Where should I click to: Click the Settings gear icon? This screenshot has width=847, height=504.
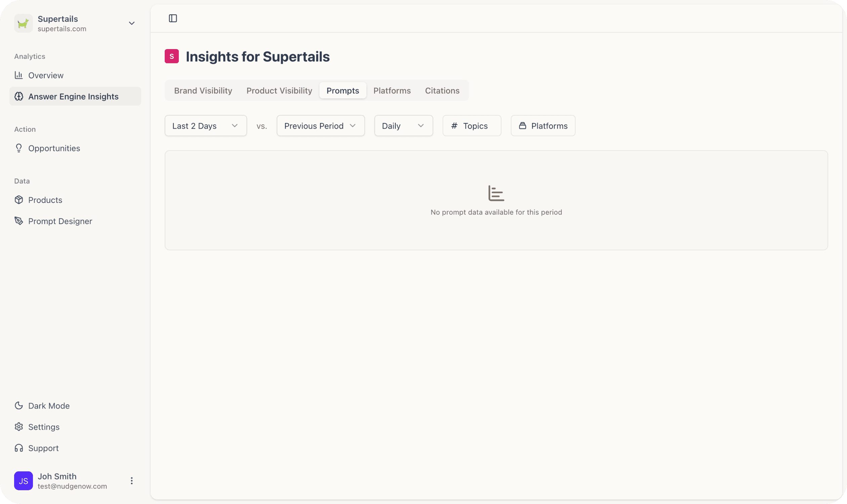click(x=19, y=427)
